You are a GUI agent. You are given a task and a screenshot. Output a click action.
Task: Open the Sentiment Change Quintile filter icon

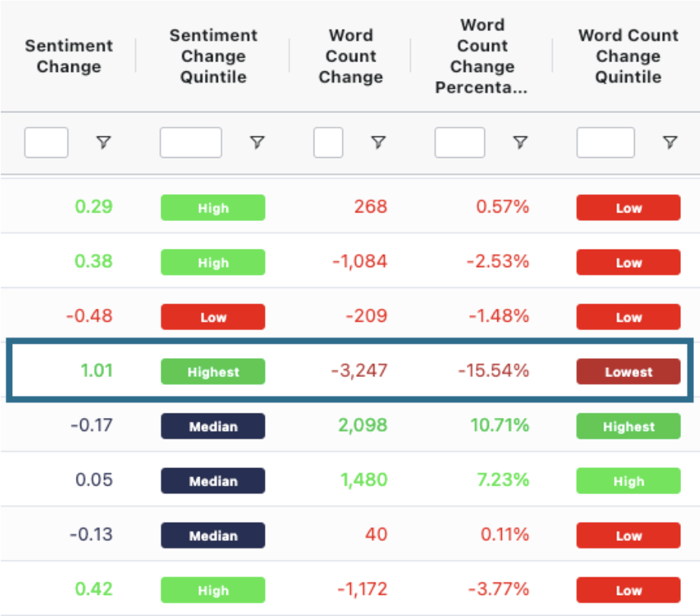coord(257,142)
